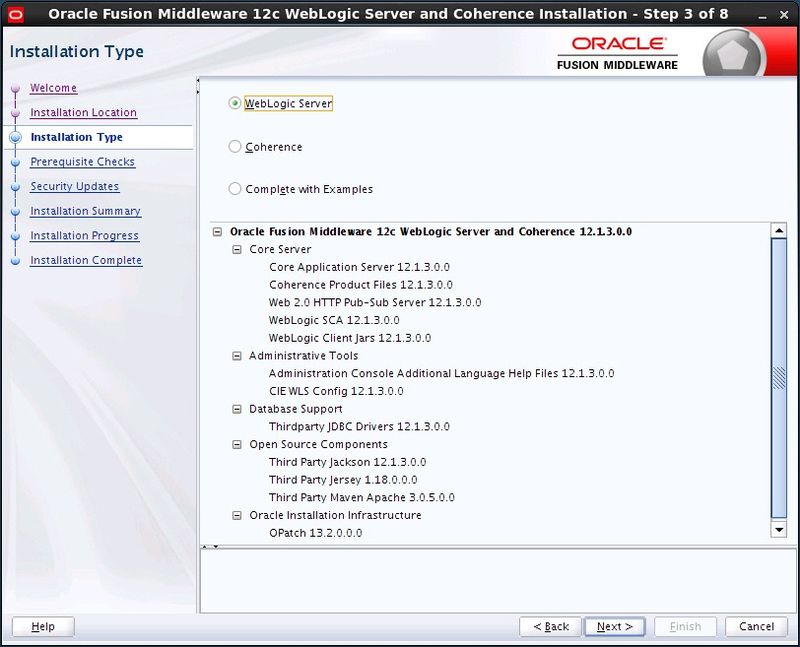Image resolution: width=800 pixels, height=647 pixels.
Task: Select the Installation Type step
Action: [x=77, y=137]
